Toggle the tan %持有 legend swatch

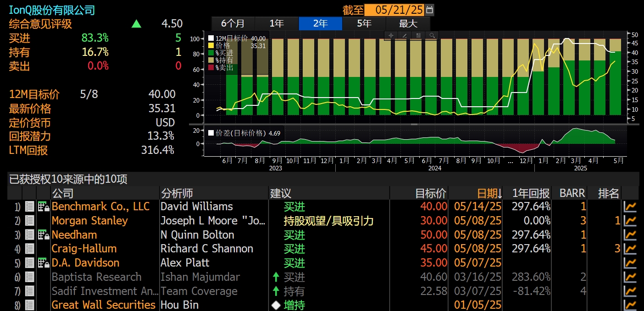[x=211, y=60]
